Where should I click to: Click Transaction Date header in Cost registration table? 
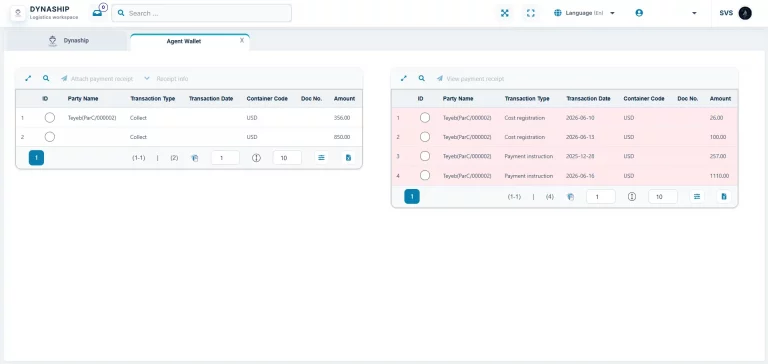(588, 98)
